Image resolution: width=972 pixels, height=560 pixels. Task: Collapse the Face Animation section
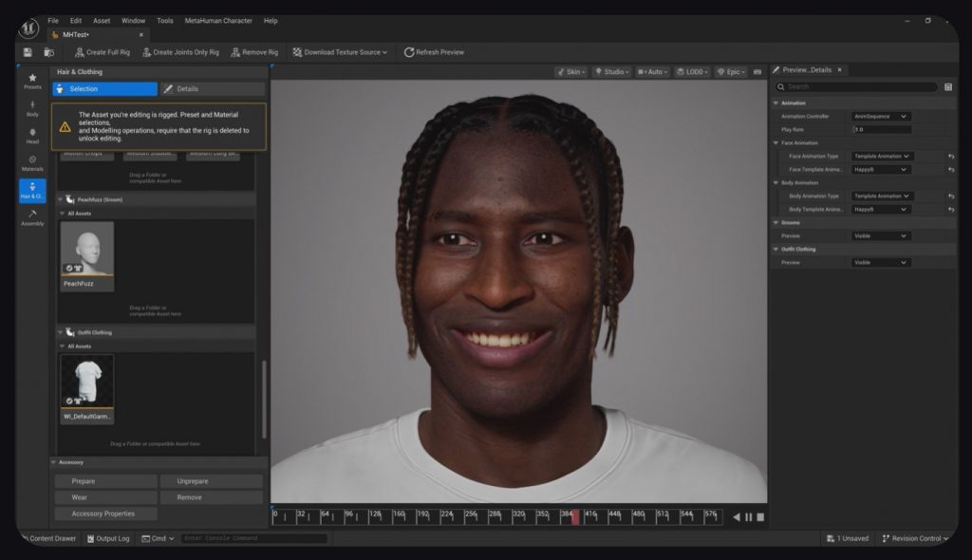[776, 143]
